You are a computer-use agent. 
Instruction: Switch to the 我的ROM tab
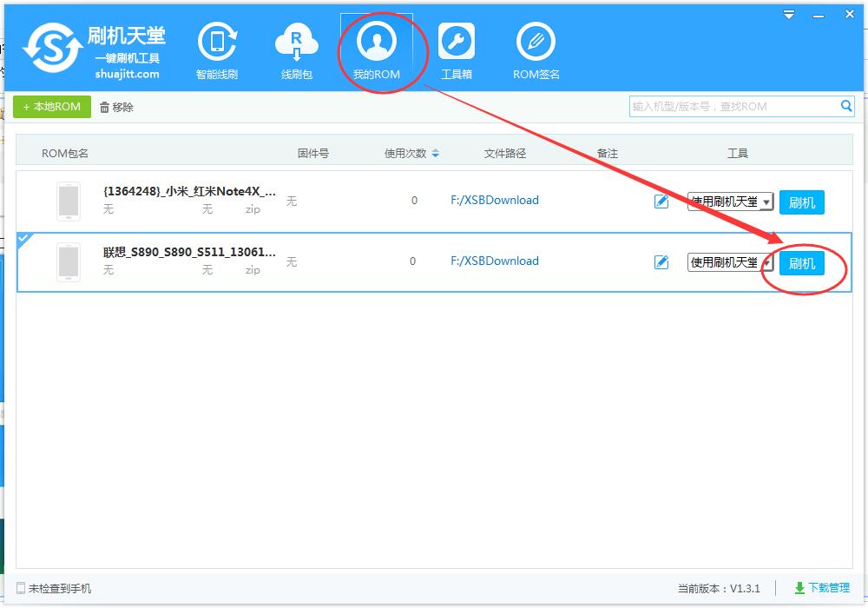376,51
